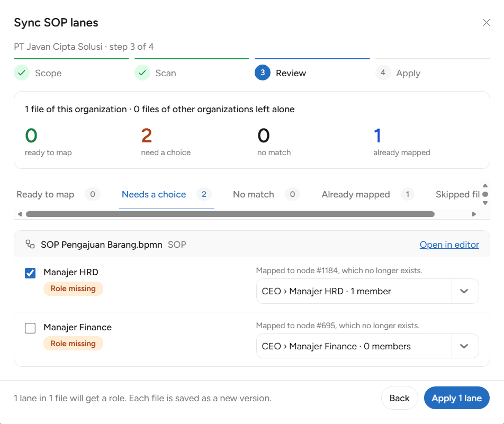Click the Review step number 3 badge
Viewport: 504px width, 424px height.
click(263, 73)
